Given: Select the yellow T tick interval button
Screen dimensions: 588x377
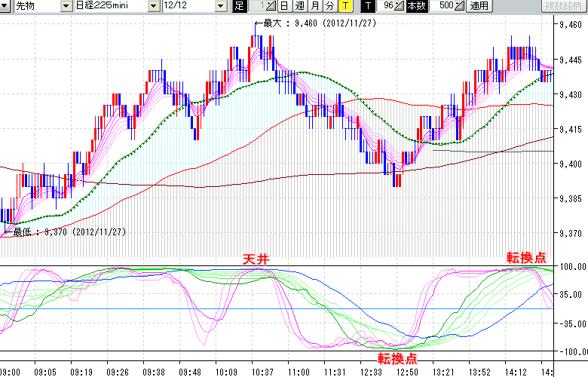Looking at the screenshot, I should tap(345, 6).
